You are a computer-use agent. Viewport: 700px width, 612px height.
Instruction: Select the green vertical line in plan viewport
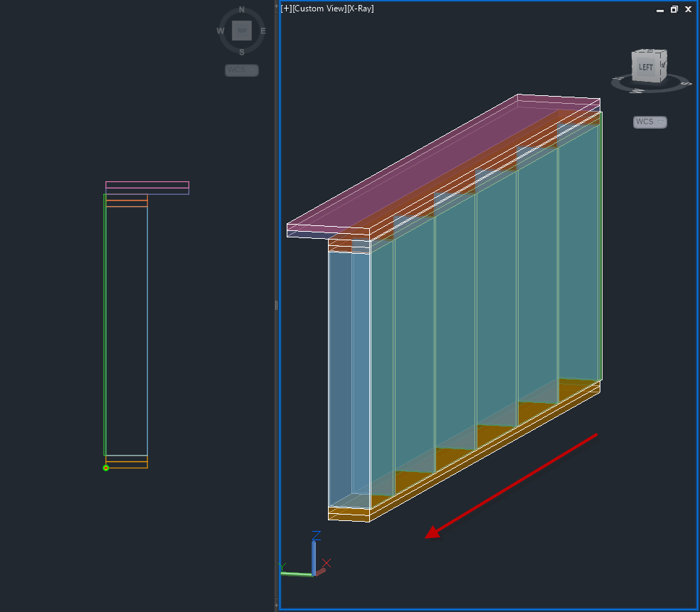tap(105, 325)
